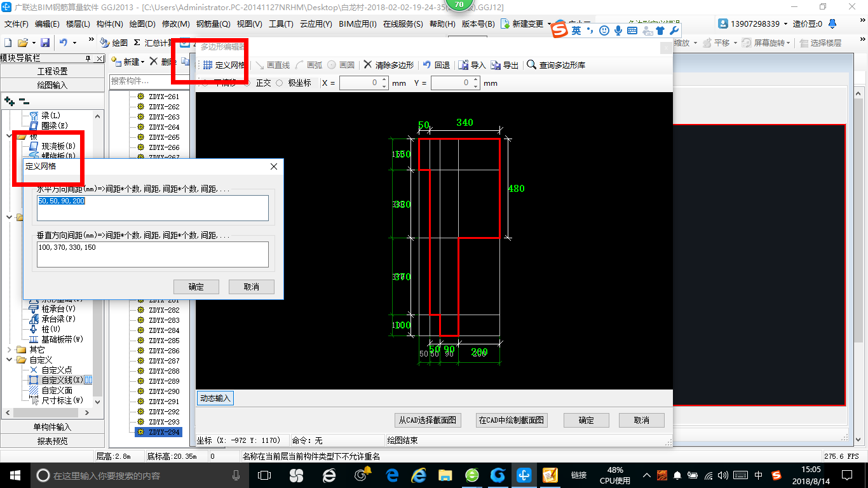Click the 垂直方向间距 vertical spacing text field
The width and height of the screenshot is (868, 488).
coord(153,254)
